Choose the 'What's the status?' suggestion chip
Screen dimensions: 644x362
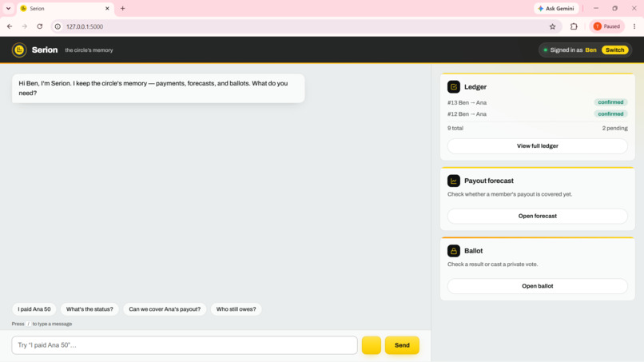click(89, 309)
